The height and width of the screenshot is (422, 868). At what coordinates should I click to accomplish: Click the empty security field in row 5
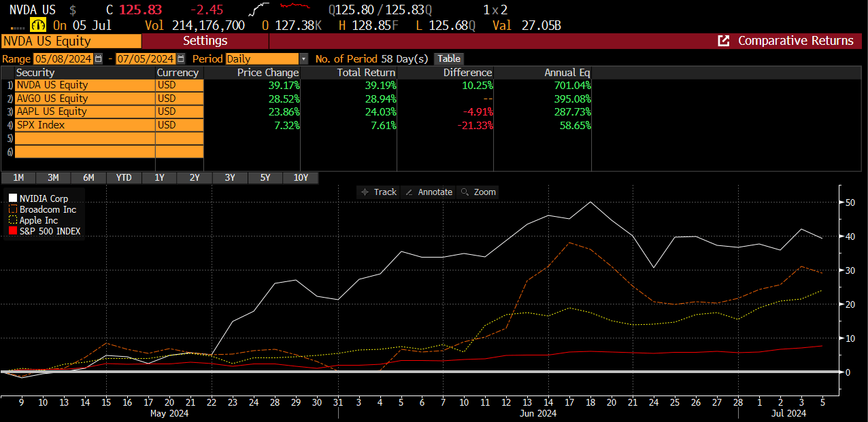(x=85, y=138)
